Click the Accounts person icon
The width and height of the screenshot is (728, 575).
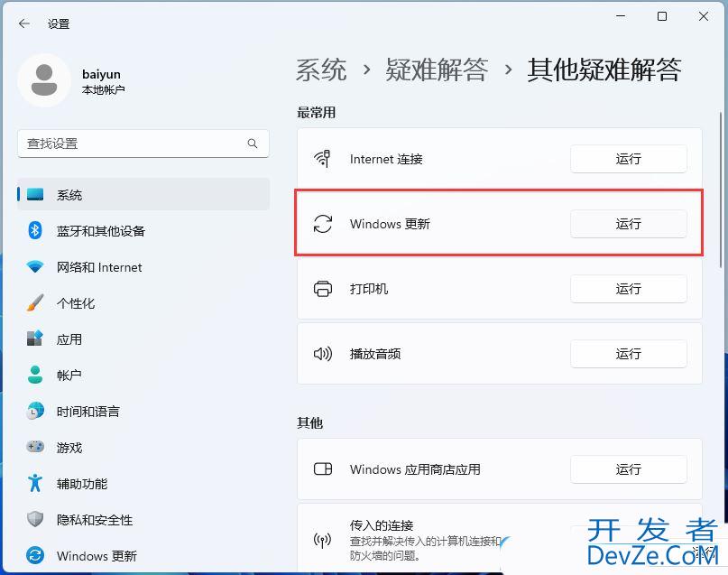pyautogui.click(x=35, y=375)
